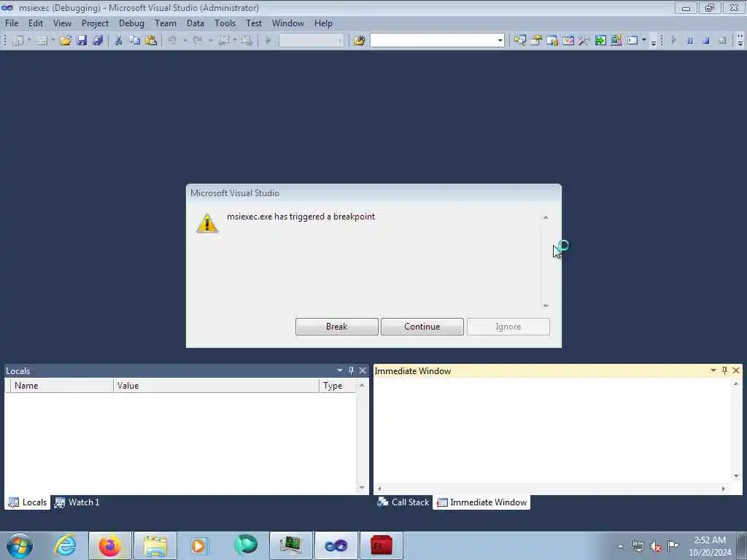Click the muted volume tray icon
The width and height of the screenshot is (747, 560).
pos(656,547)
